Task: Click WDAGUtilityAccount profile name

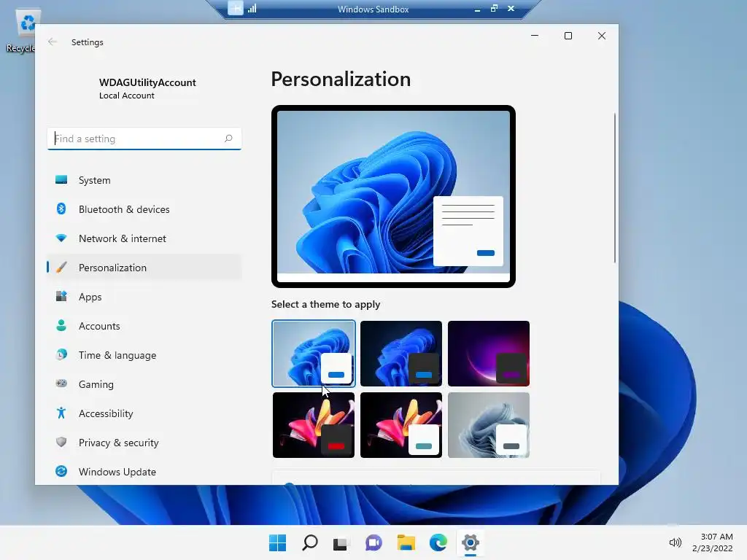Action: coord(147,82)
